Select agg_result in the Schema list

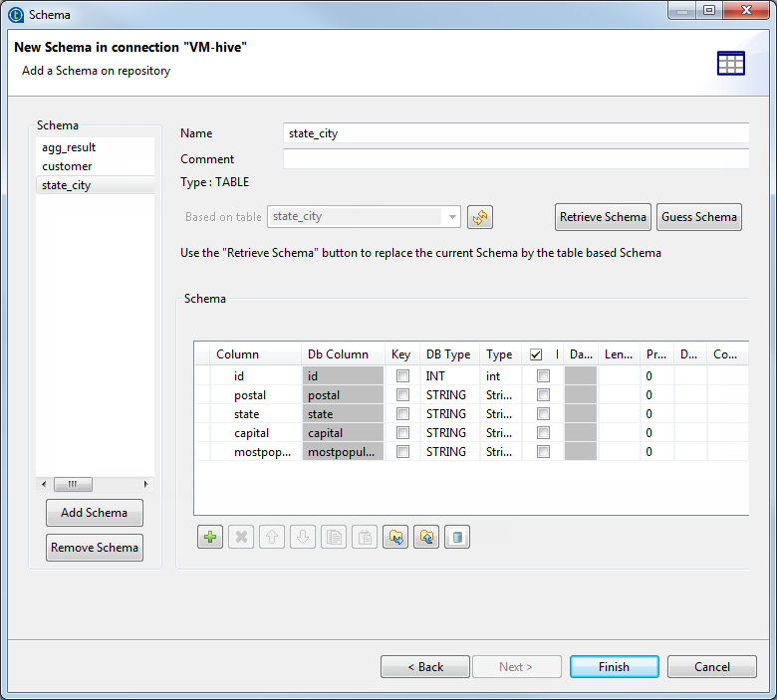(70, 147)
